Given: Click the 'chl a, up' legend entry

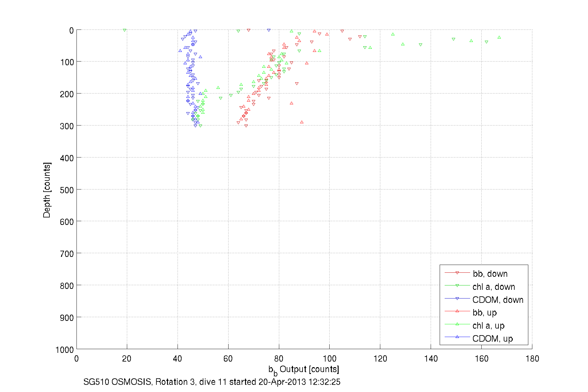Looking at the screenshot, I should (488, 326).
